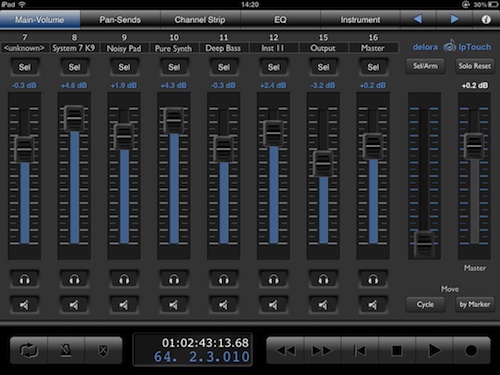Go to previous channel bank arrow
500x375 pixels.
418,19
